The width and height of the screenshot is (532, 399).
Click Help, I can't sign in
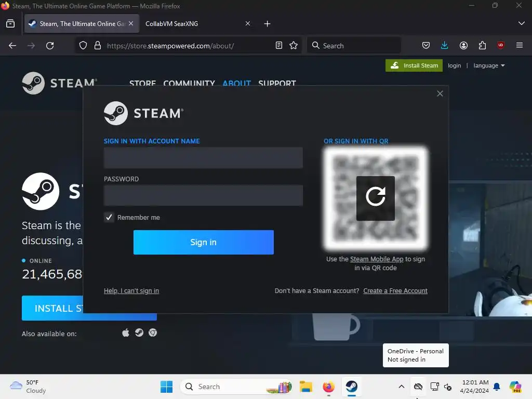point(131,291)
